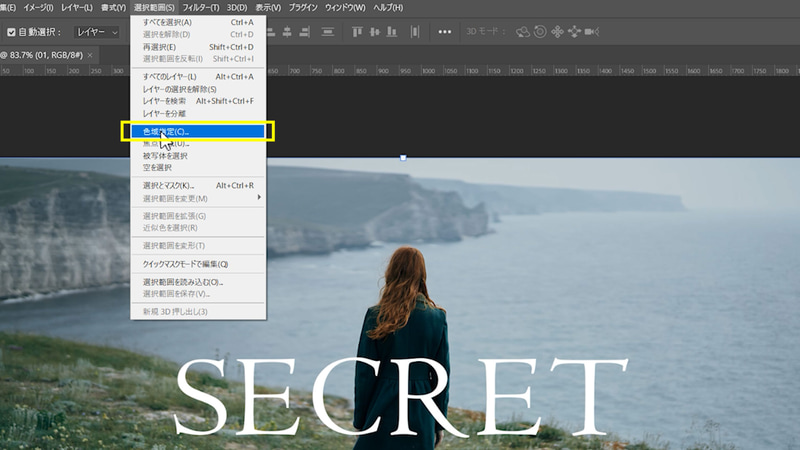Choose 選択とマスク(K)... menu entry
Viewport: 800px width, 450px height.
tap(198, 186)
